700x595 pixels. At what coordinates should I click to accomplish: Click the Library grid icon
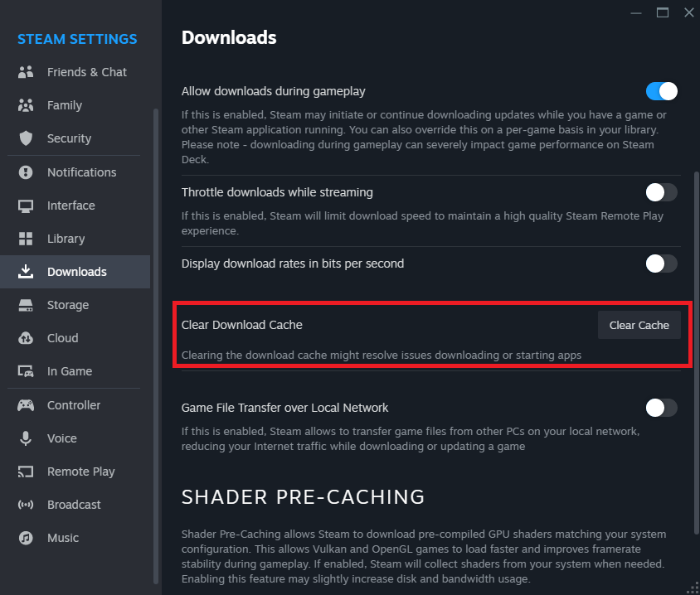tap(26, 239)
